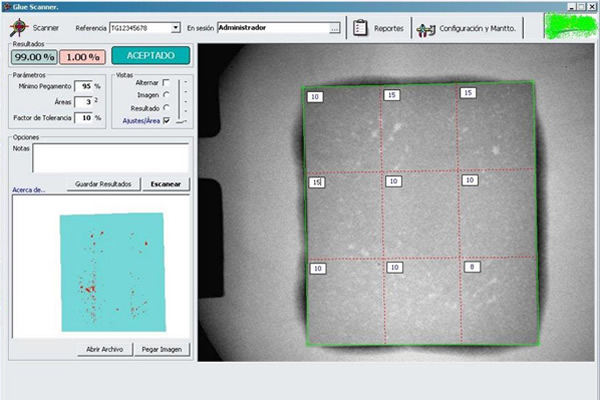600x400 pixels.
Task: Open Reportes via the clipboard icon
Action: (361, 28)
